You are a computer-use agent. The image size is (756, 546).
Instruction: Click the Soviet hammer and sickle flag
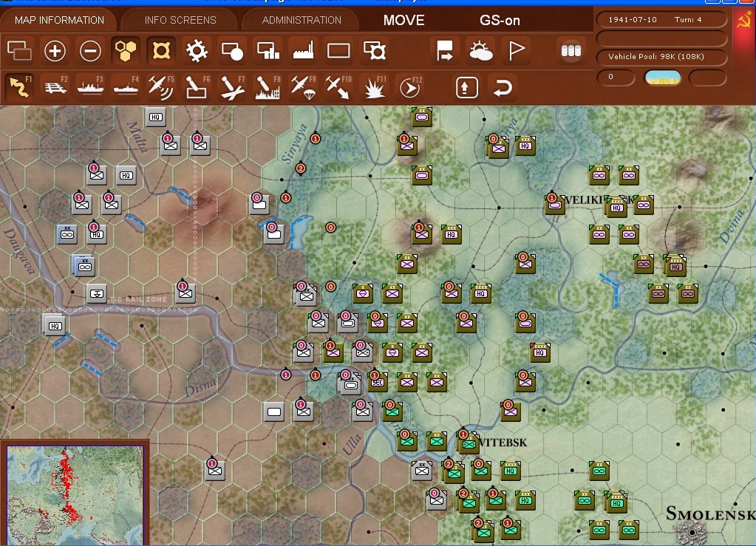744,20
